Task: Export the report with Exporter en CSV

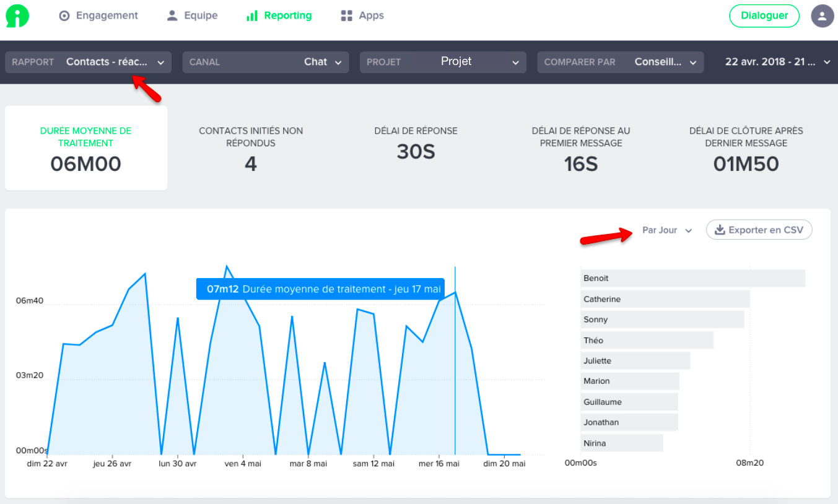Action: (x=759, y=230)
